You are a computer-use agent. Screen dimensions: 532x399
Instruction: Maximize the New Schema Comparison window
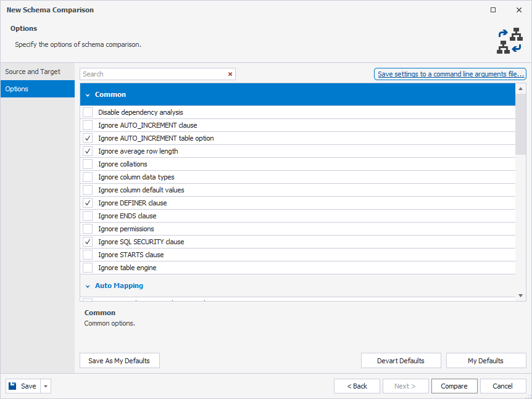493,10
